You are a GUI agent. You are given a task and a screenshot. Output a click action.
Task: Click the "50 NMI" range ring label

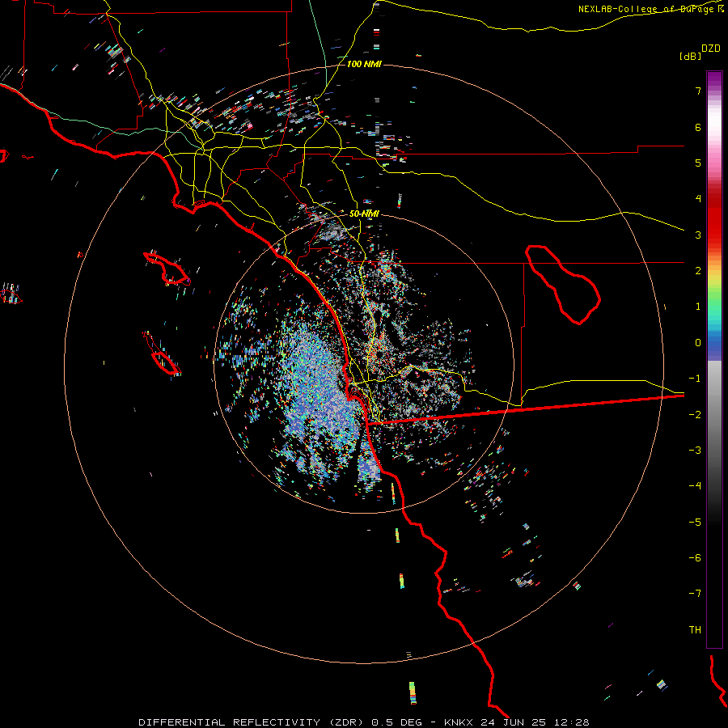coord(364,214)
